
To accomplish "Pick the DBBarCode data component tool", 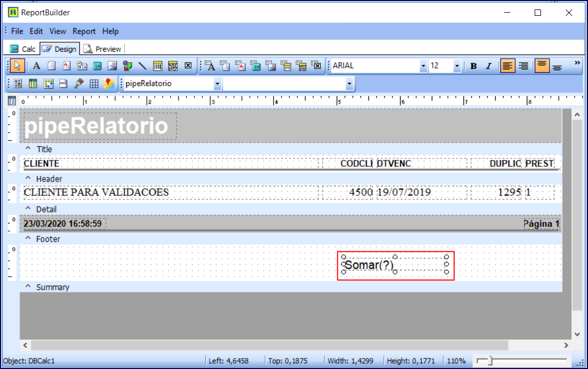I will tap(286, 66).
